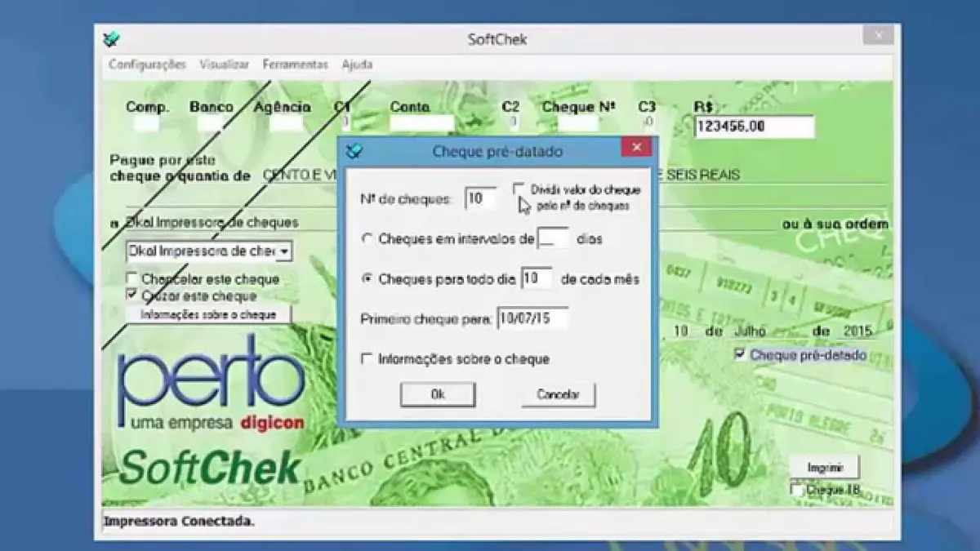Viewport: 980px width, 551px height.
Task: Open the Ferramentas menu
Action: pos(295,64)
